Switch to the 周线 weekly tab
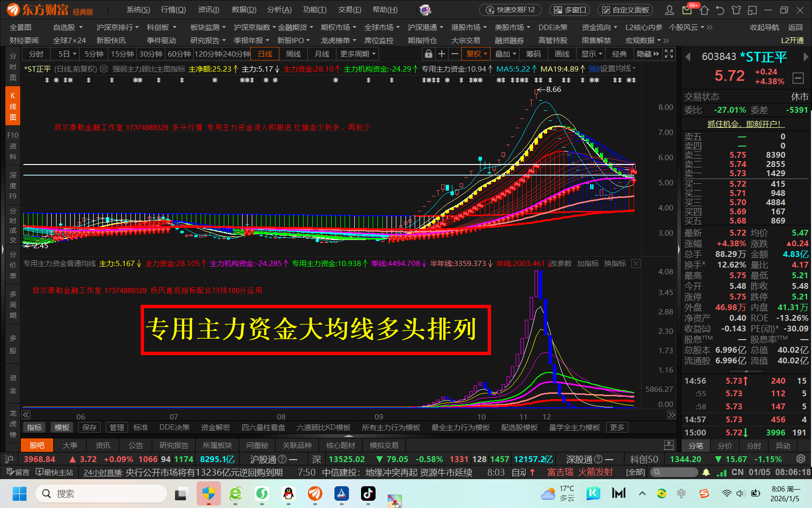Viewport: 812px width, 508px height. [293, 54]
